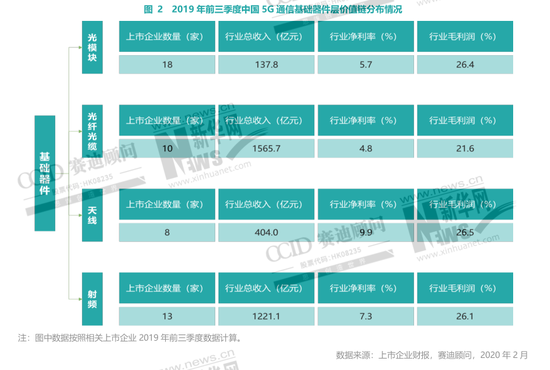This screenshot has width=550, height=370.
Task: Click the 上市企业数量 header in the 天线 row
Action: point(167,204)
